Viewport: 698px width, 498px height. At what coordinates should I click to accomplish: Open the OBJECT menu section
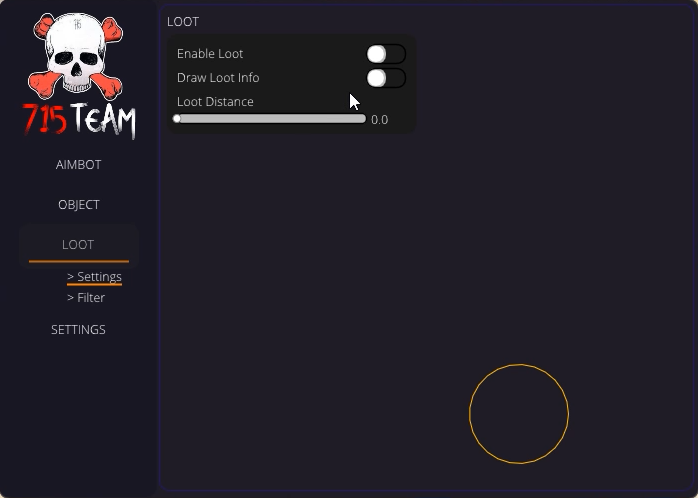point(79,205)
